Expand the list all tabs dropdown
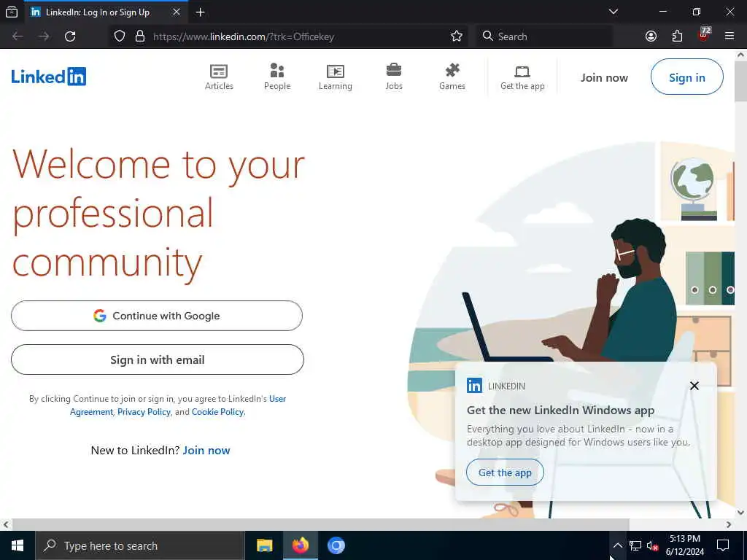This screenshot has height=560, width=747. (x=613, y=12)
